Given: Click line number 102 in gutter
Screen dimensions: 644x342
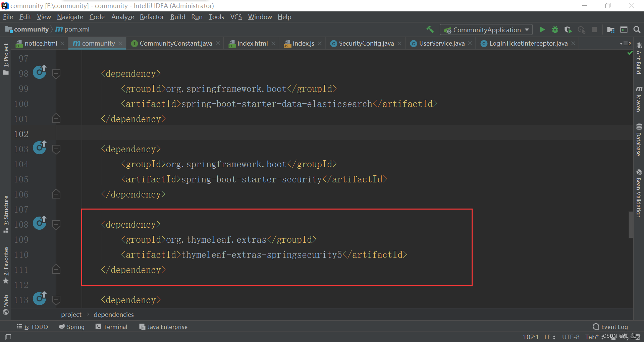Looking at the screenshot, I should pos(21,134).
